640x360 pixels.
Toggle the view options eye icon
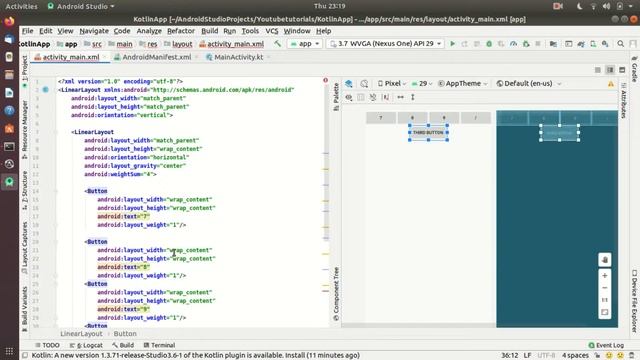(x=349, y=97)
